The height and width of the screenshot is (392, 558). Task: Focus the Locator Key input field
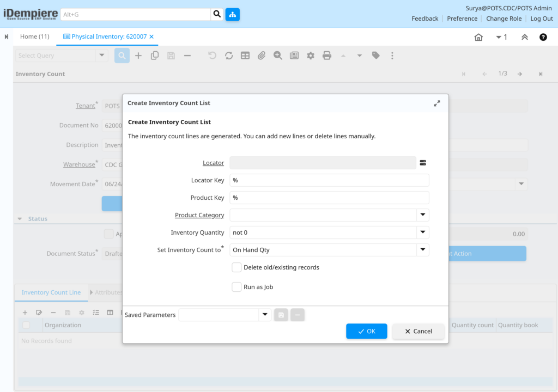(x=329, y=180)
